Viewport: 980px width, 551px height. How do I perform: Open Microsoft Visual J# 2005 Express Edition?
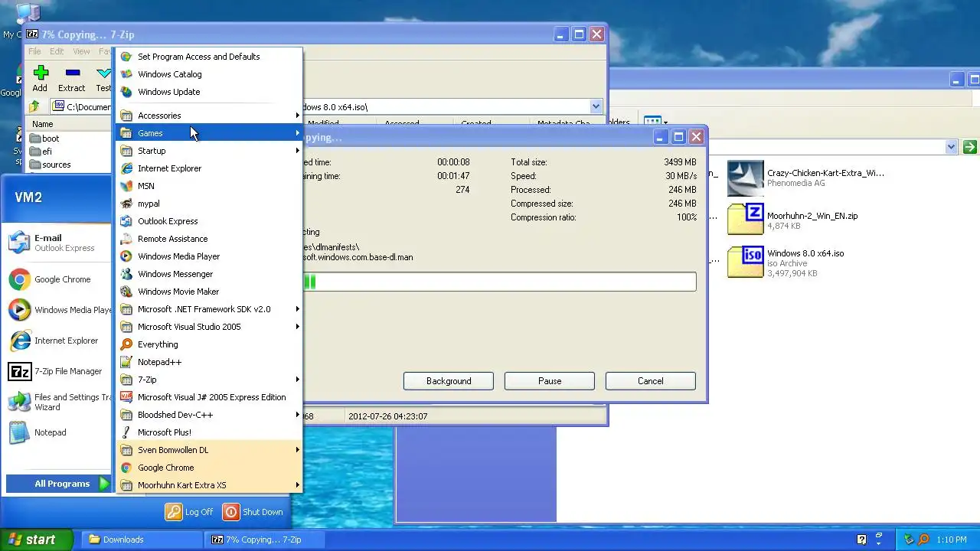coord(209,397)
